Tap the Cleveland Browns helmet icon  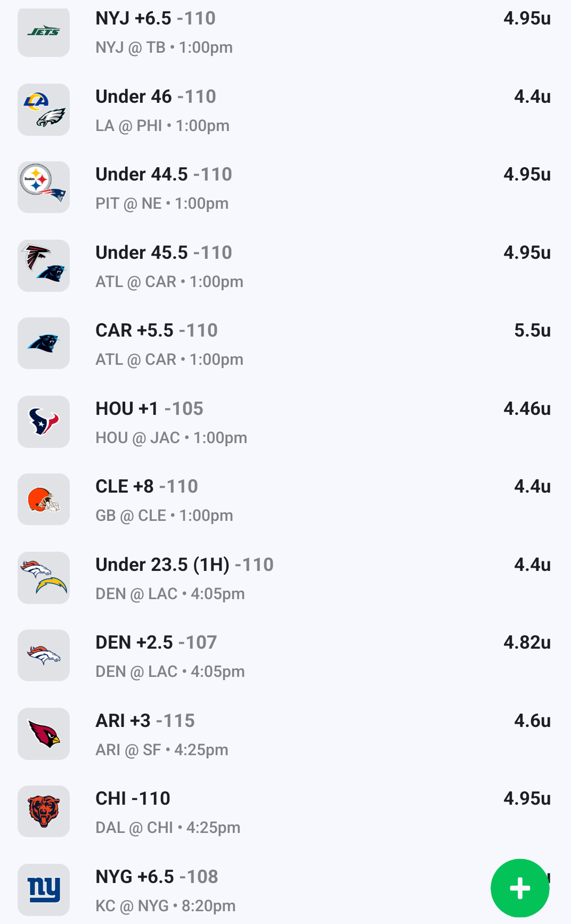click(x=44, y=500)
